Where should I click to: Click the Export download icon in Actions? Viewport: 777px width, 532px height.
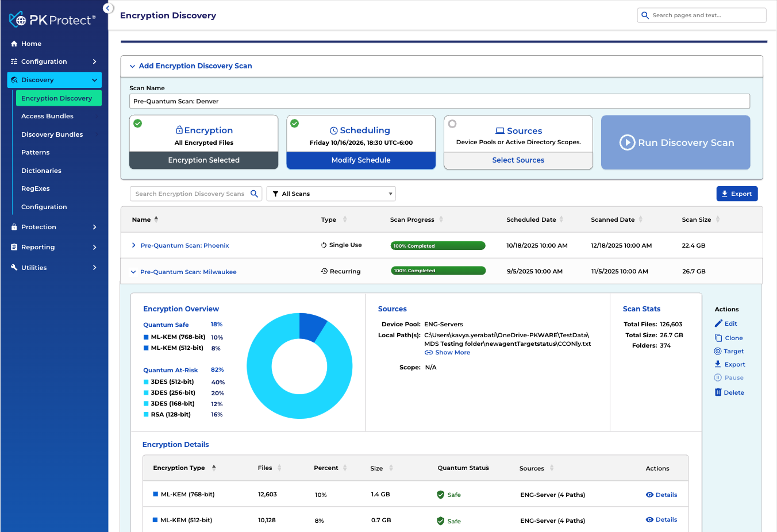[x=718, y=364]
